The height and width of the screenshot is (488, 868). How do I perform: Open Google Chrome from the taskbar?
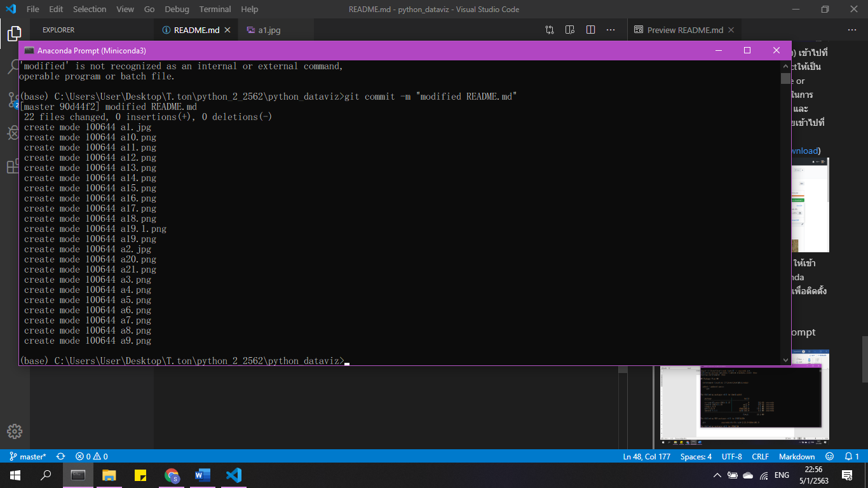click(172, 475)
